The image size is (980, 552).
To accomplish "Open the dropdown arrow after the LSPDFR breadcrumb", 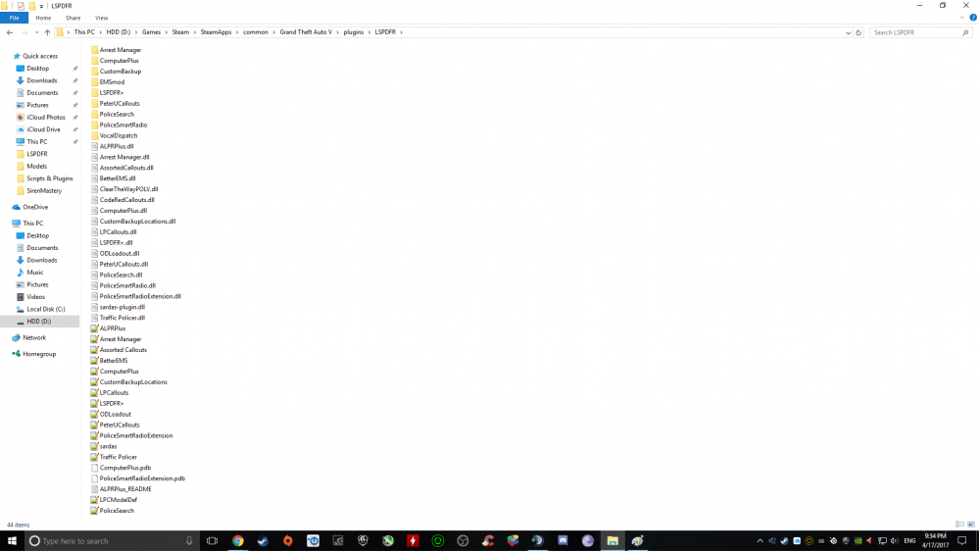I will [401, 32].
